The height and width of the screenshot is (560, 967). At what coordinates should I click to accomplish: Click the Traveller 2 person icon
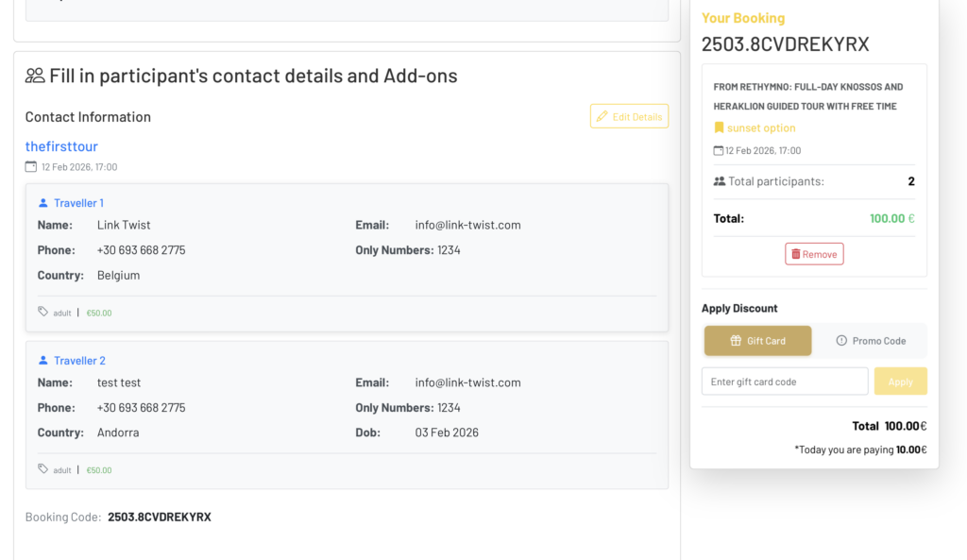[43, 361]
